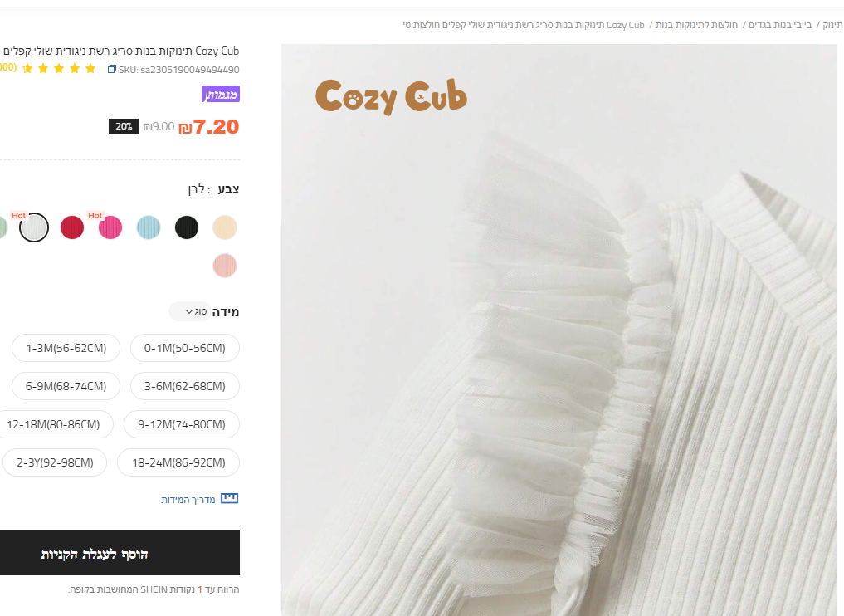Select the hot pink color swatch

click(110, 227)
